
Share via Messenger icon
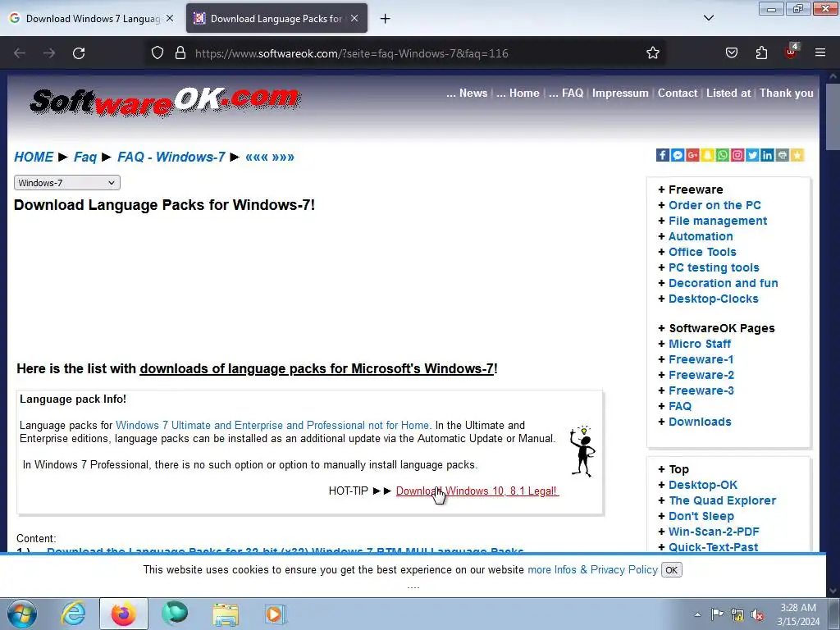[x=678, y=155]
